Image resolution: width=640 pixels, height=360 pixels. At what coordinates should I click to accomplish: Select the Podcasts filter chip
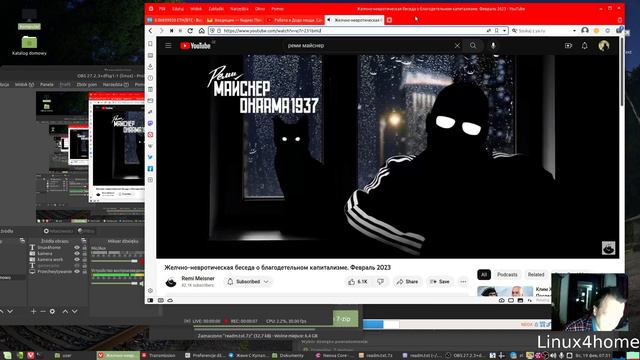[507, 275]
